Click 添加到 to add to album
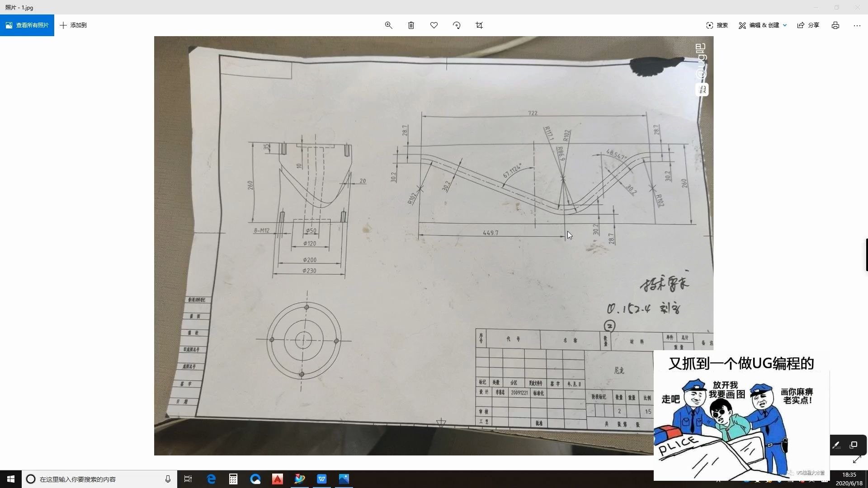 click(x=73, y=25)
